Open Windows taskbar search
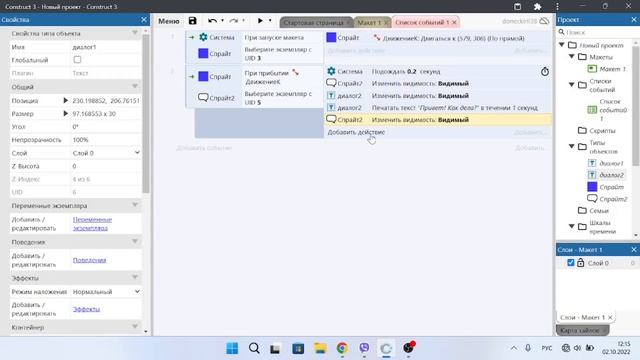Viewport: 640px width, 360px height. click(254, 348)
